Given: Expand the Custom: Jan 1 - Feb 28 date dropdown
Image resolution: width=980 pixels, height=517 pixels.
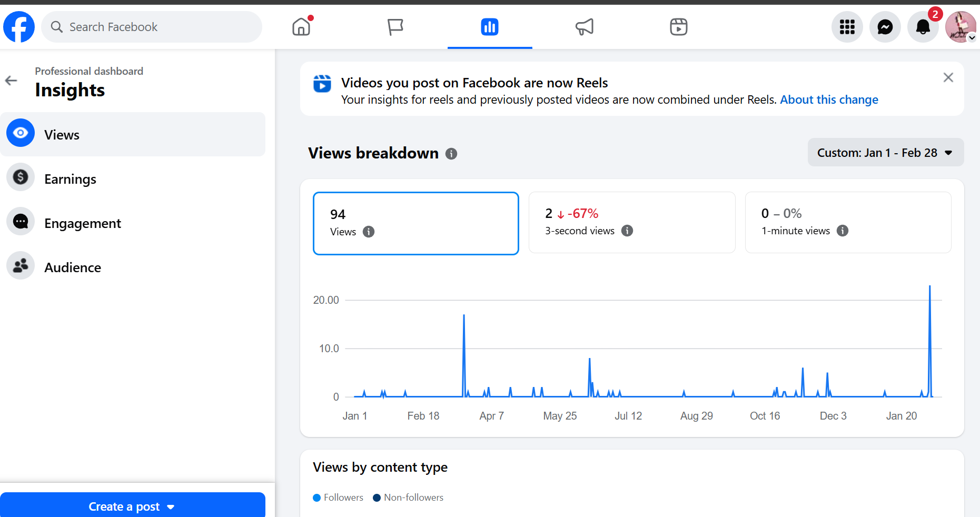Looking at the screenshot, I should 885,153.
